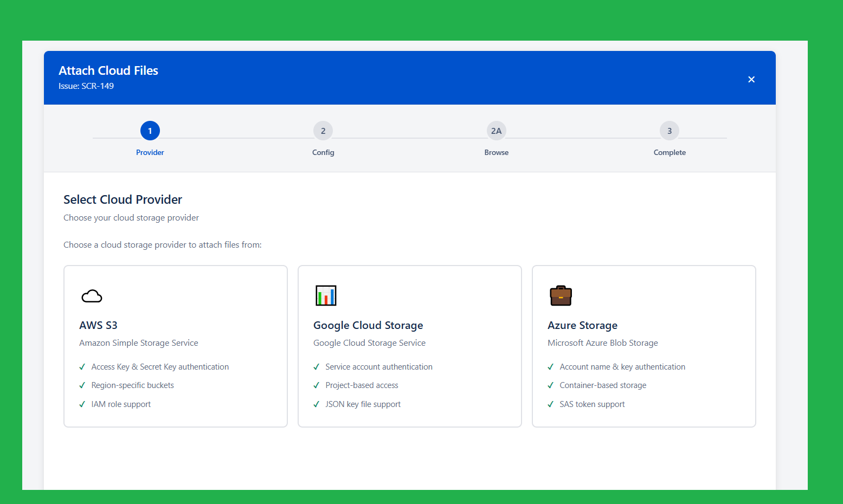Click the checkmark beside Account name & key authentication

tap(551, 367)
